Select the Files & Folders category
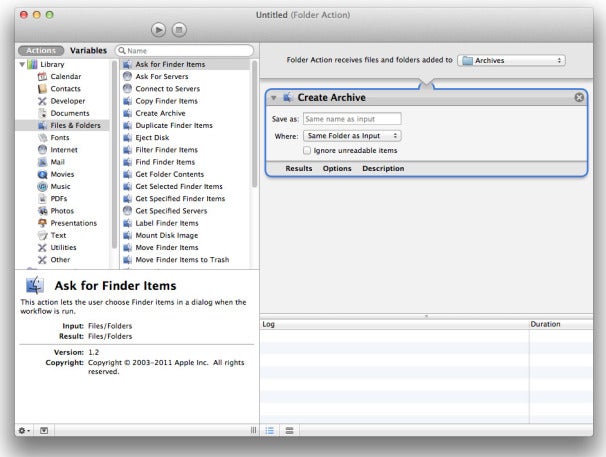 coord(63,125)
